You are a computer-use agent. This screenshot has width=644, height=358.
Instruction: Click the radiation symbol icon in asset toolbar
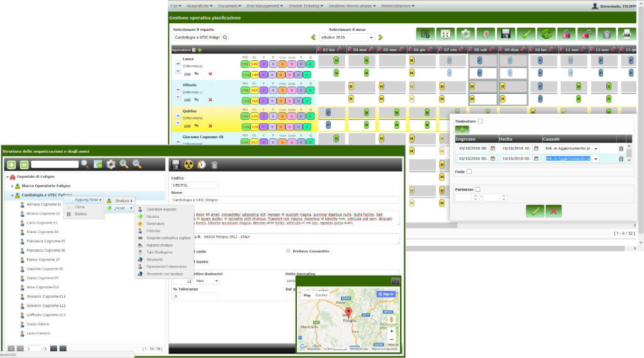click(188, 165)
